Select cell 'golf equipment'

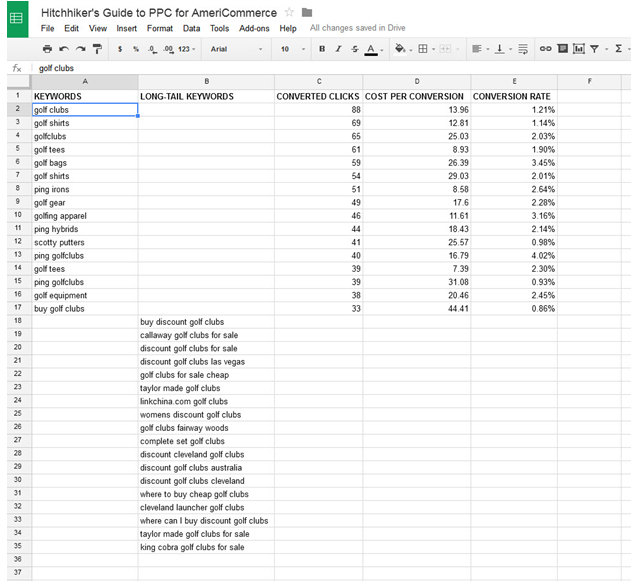[85, 296]
